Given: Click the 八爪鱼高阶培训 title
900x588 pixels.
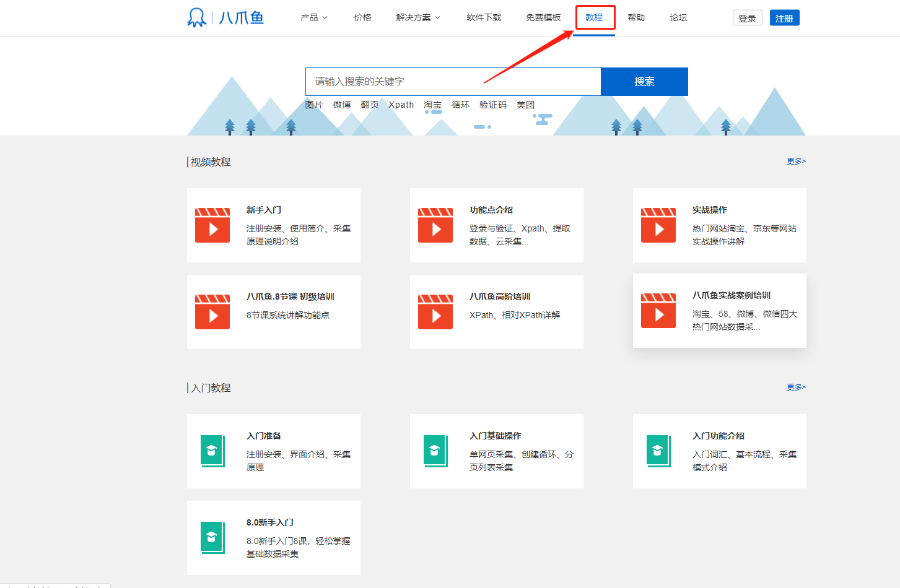Looking at the screenshot, I should [x=500, y=296].
